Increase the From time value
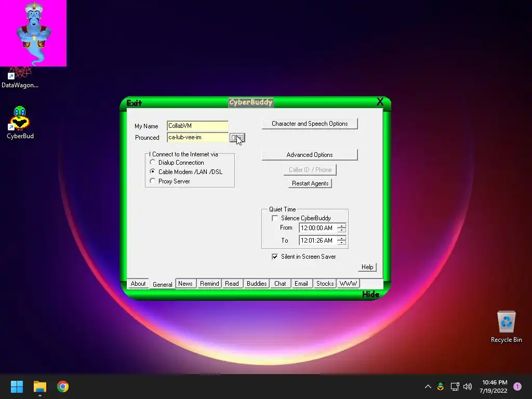532x399 pixels. pos(342,225)
